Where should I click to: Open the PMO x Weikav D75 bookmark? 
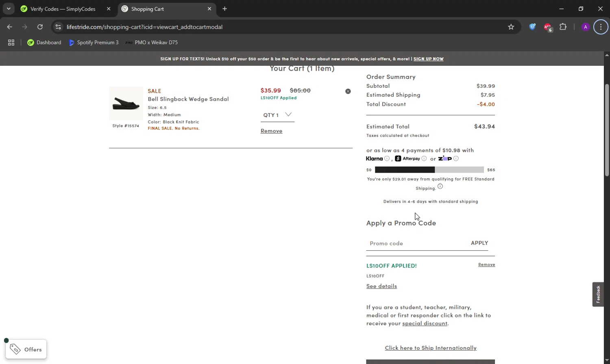tap(152, 42)
